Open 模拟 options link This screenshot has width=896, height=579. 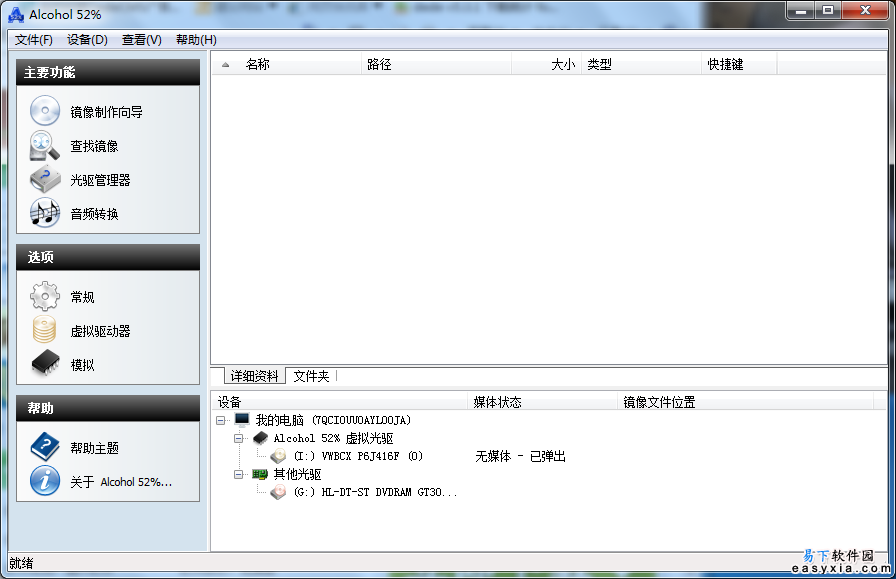click(x=82, y=365)
